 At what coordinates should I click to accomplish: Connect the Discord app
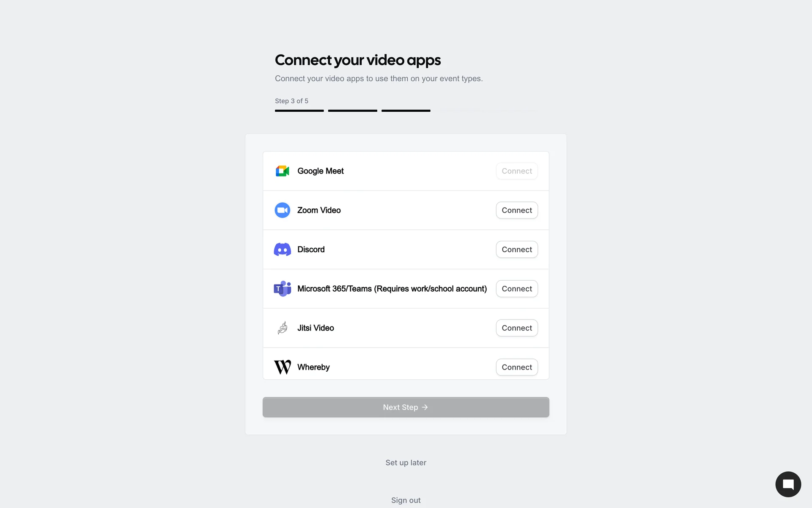pyautogui.click(x=517, y=249)
